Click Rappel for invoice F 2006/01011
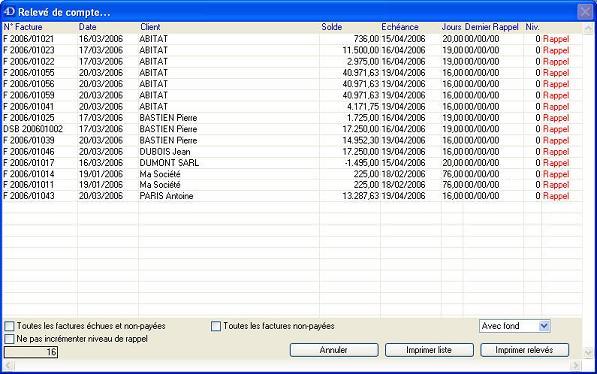The height and width of the screenshot is (374, 597). tap(556, 185)
